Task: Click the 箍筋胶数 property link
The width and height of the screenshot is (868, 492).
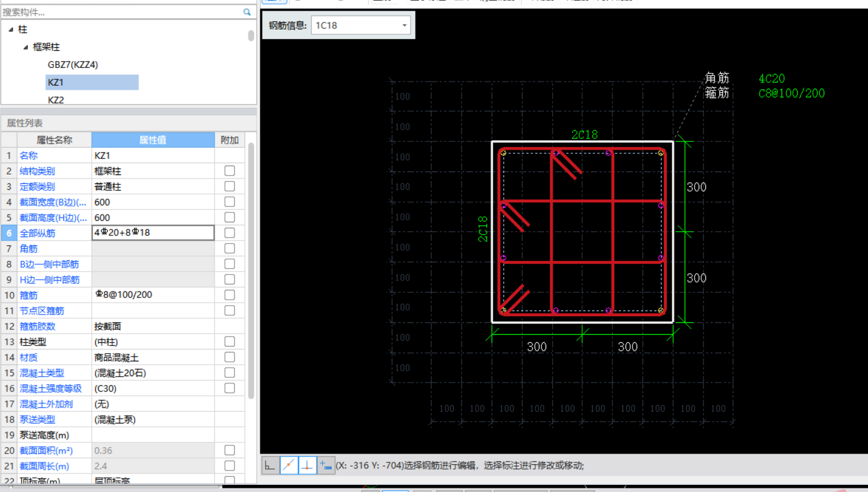Action: pyautogui.click(x=37, y=326)
